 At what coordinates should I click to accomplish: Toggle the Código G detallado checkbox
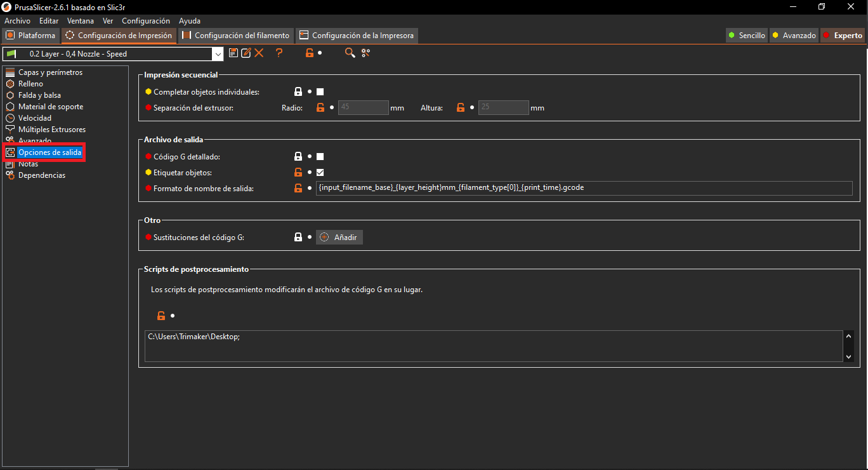[320, 156]
